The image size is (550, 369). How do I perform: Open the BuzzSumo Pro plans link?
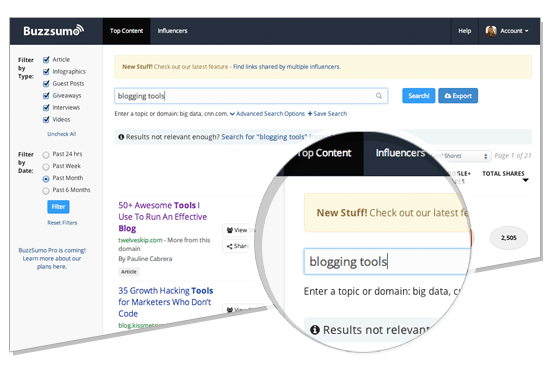(x=52, y=259)
